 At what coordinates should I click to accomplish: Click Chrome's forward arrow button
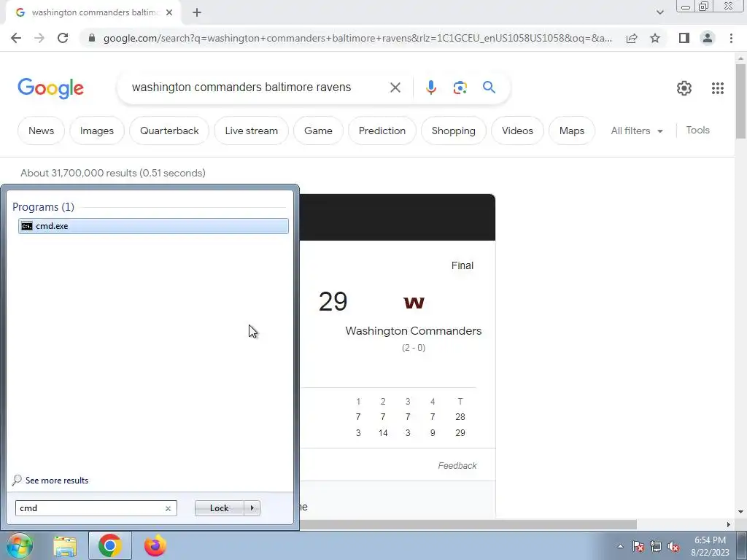pyautogui.click(x=39, y=38)
